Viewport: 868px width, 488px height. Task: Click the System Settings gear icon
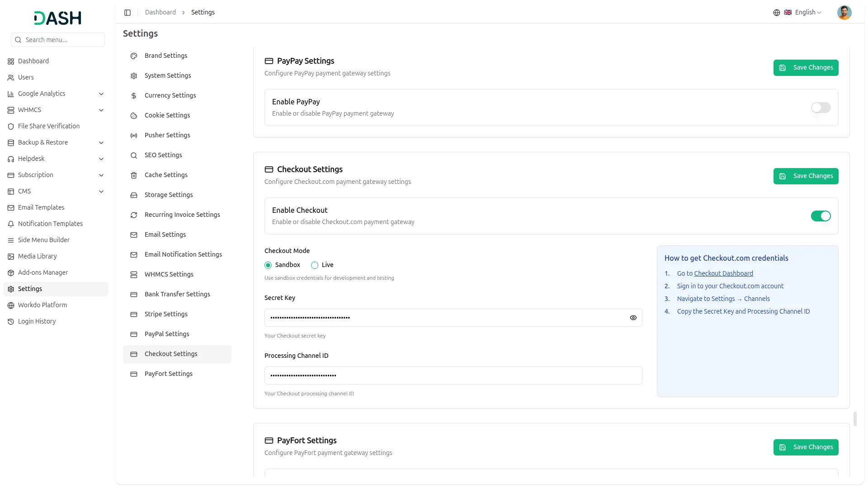(134, 76)
